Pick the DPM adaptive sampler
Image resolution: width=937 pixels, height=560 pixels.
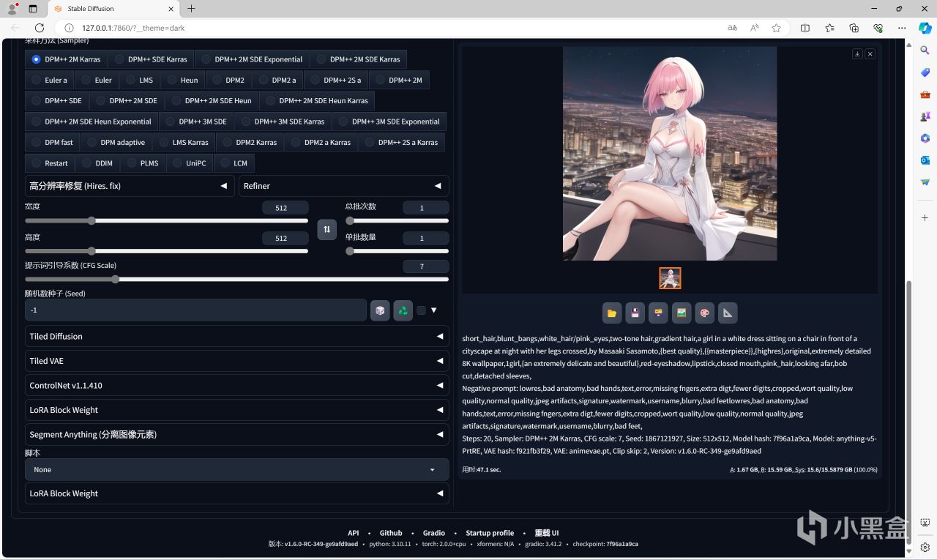[x=116, y=143]
